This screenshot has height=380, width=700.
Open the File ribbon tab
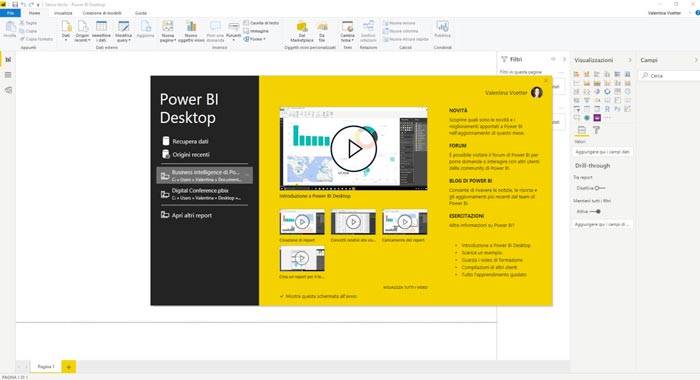point(10,13)
